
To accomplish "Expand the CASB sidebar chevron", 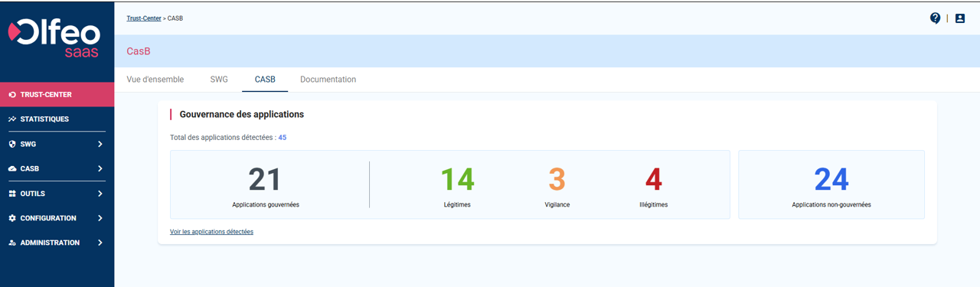I will [100, 168].
